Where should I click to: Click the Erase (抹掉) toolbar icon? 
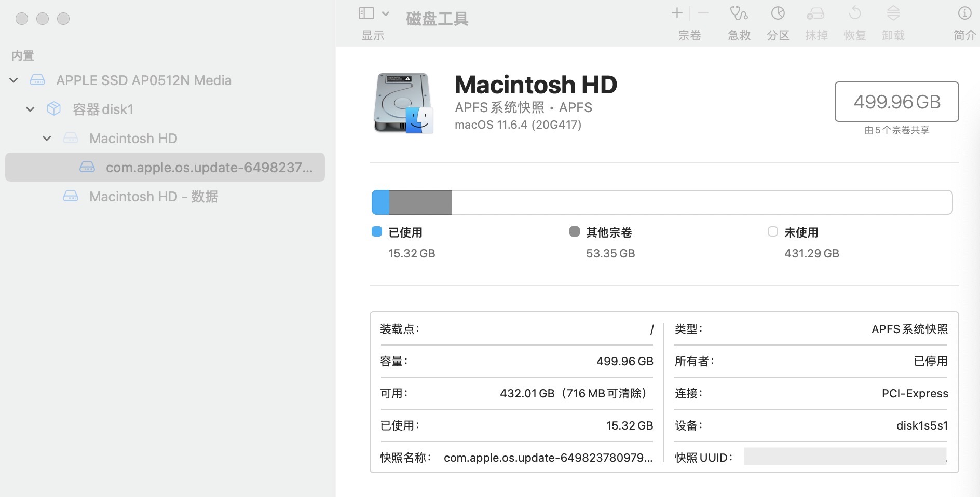(x=815, y=13)
